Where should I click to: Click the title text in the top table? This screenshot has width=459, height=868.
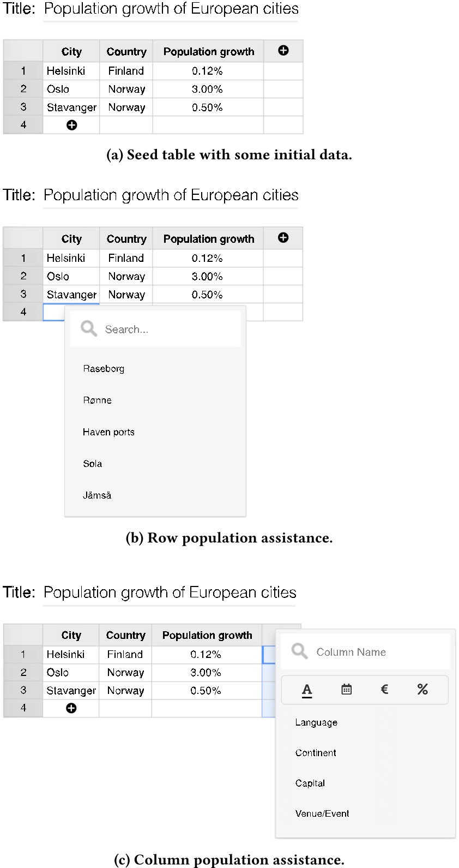(x=171, y=9)
